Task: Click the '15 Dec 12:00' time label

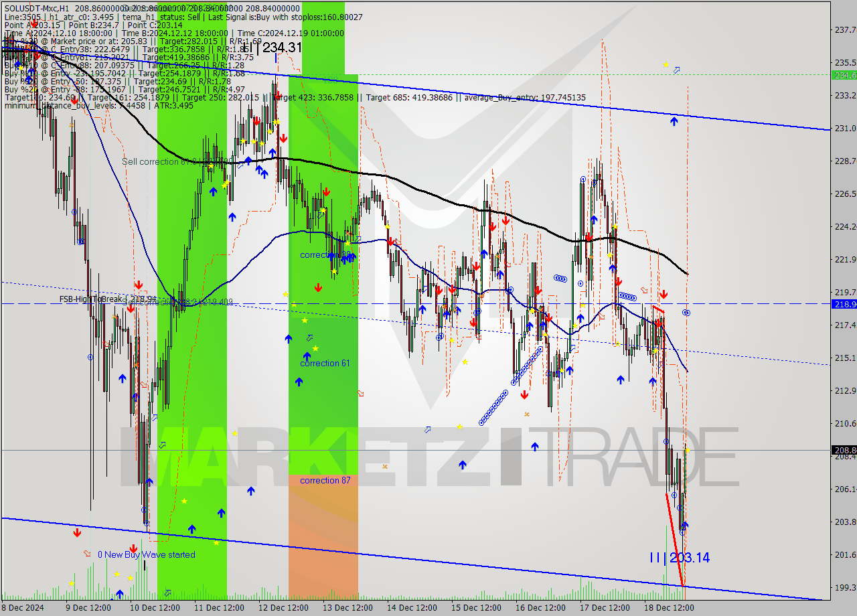Action: (x=476, y=607)
